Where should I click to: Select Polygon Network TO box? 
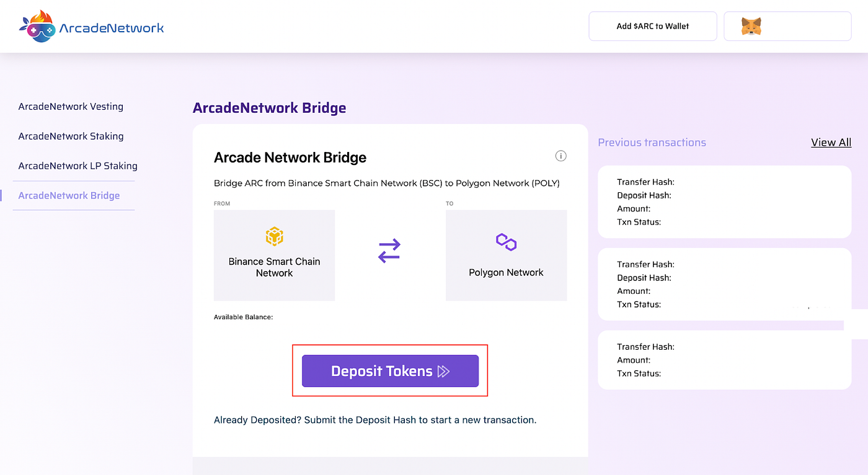coord(506,255)
